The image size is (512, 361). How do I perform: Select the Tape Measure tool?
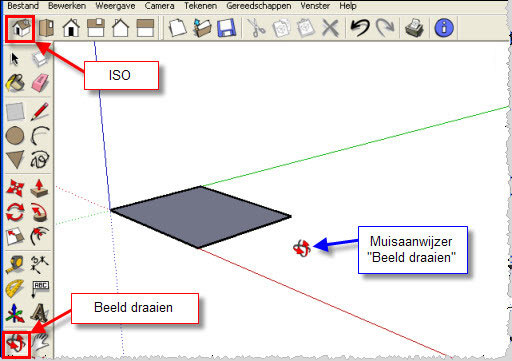[x=15, y=264]
